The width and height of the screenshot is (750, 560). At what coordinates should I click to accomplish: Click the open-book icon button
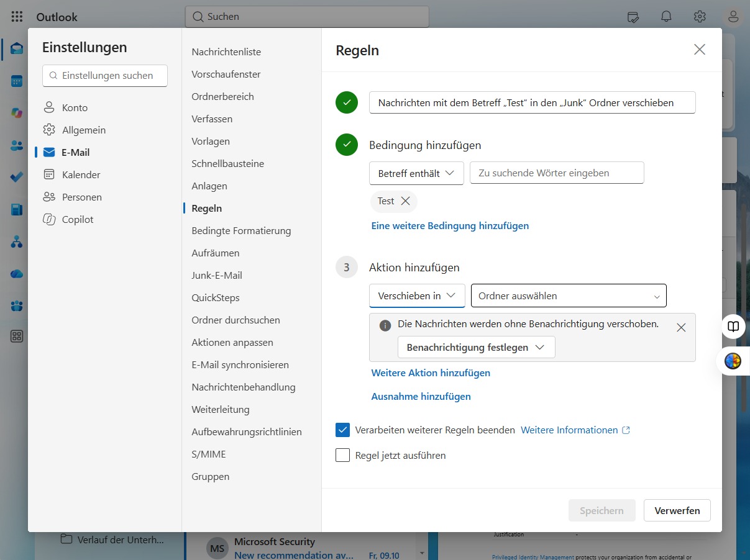(x=734, y=327)
